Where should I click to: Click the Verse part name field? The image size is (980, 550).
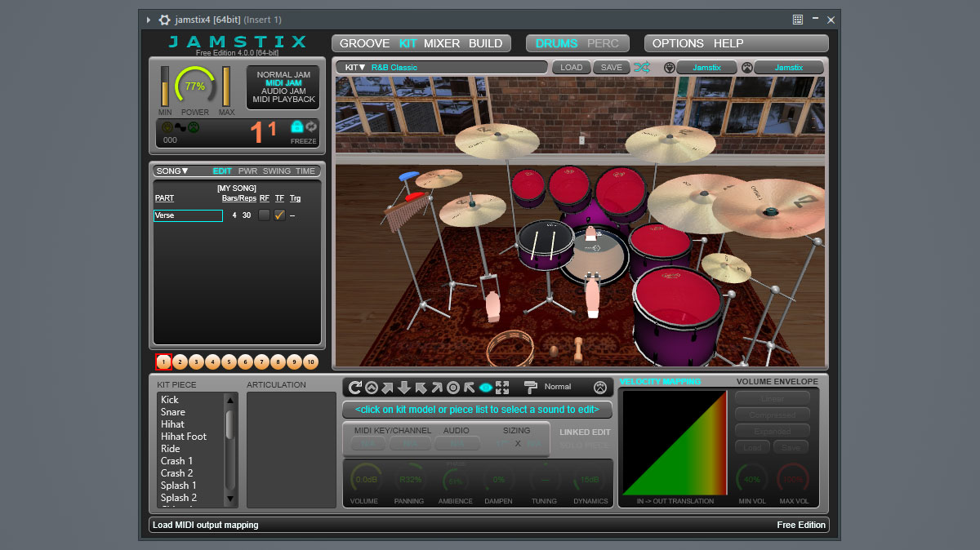coord(188,215)
